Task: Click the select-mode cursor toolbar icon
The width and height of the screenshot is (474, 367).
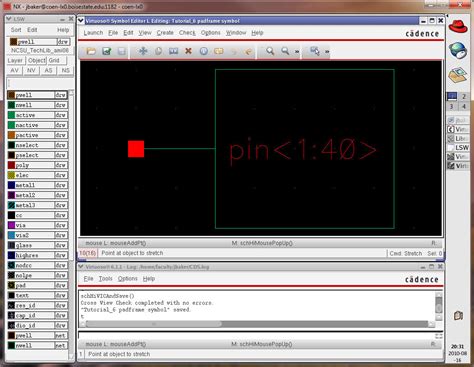Action: pyautogui.click(x=315, y=51)
